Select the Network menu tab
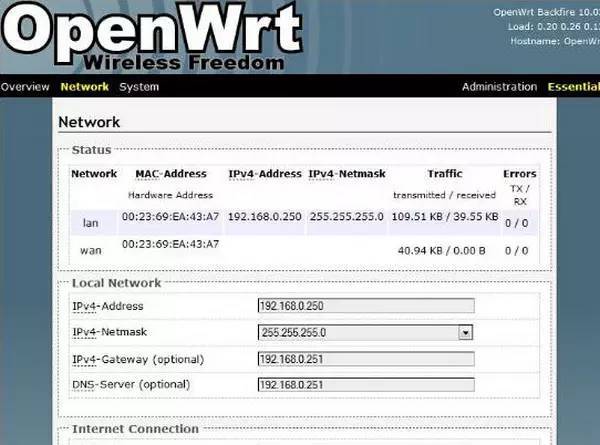600x445 pixels. click(85, 87)
